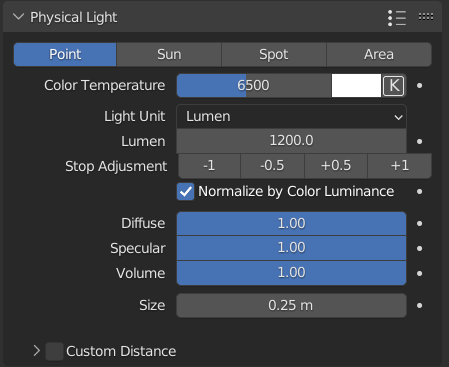The image size is (449, 367).
Task: Open the Light Unit dropdown
Action: [x=291, y=117]
